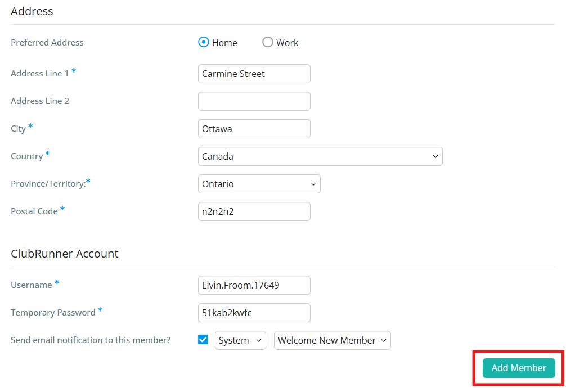The width and height of the screenshot is (566, 392).
Task: Click the Preferred Address label
Action: [x=47, y=42]
